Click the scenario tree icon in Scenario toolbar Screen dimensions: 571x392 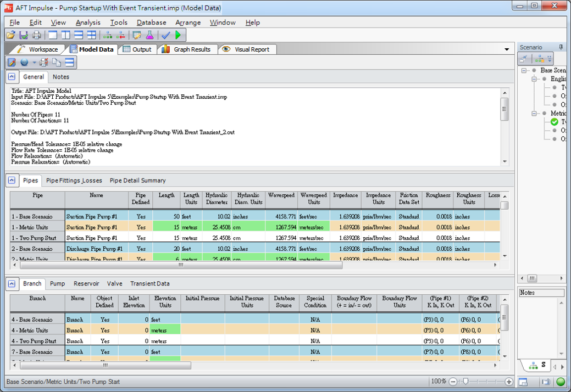click(540, 59)
